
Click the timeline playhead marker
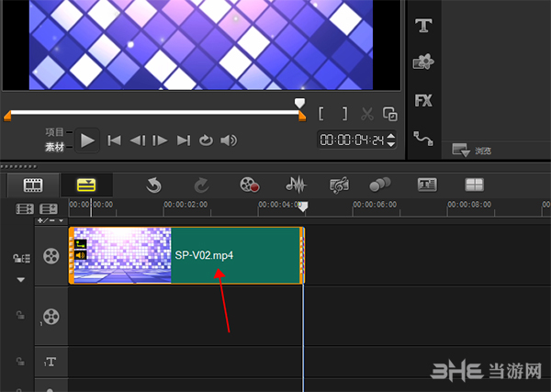pos(303,207)
